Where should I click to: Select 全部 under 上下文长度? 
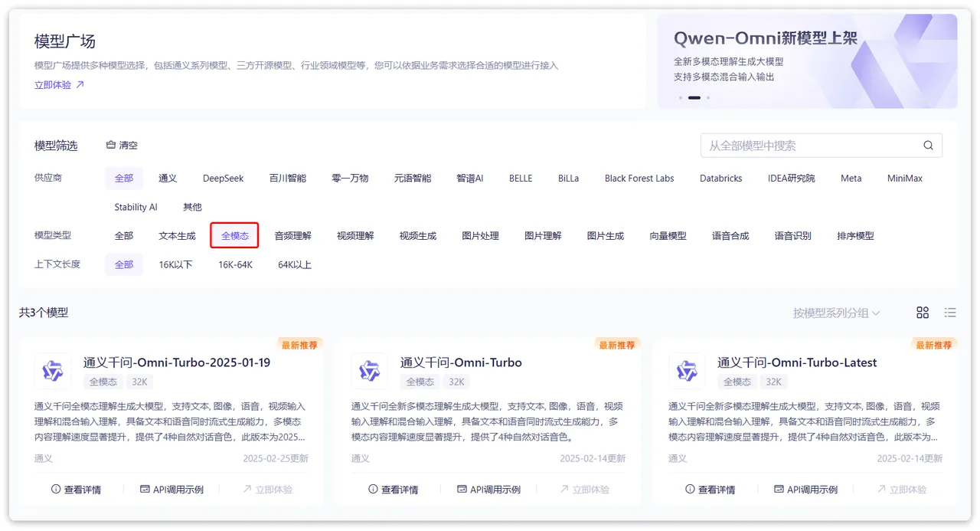(x=124, y=264)
